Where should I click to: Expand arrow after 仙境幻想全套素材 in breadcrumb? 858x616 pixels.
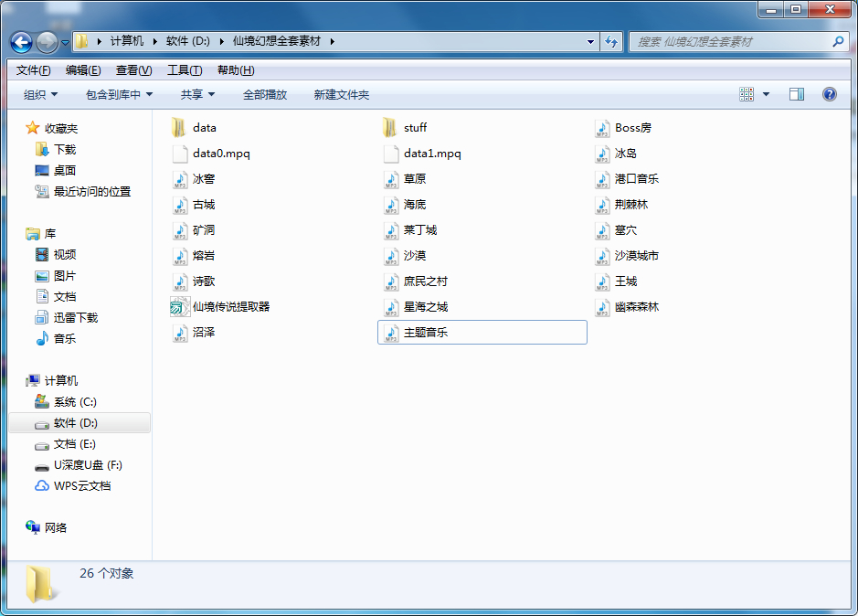pyautogui.click(x=333, y=41)
